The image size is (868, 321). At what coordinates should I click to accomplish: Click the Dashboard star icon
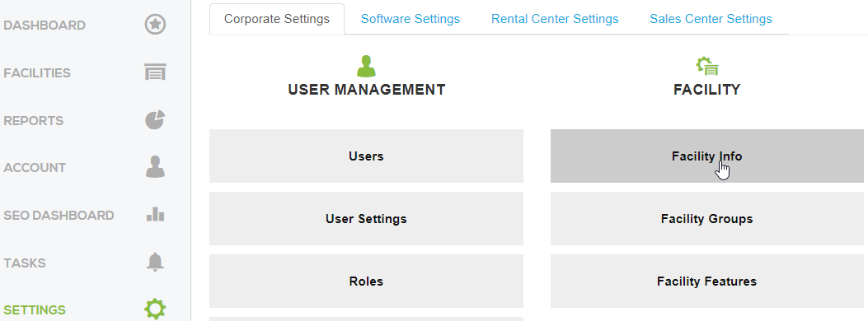coord(155,25)
